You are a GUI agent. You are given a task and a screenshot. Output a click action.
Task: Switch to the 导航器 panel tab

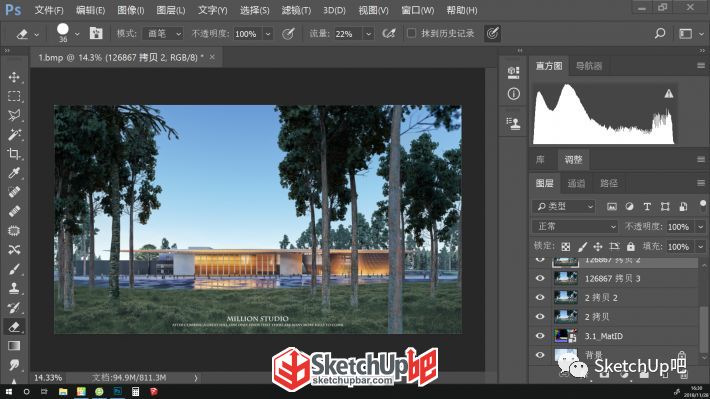[589, 66]
